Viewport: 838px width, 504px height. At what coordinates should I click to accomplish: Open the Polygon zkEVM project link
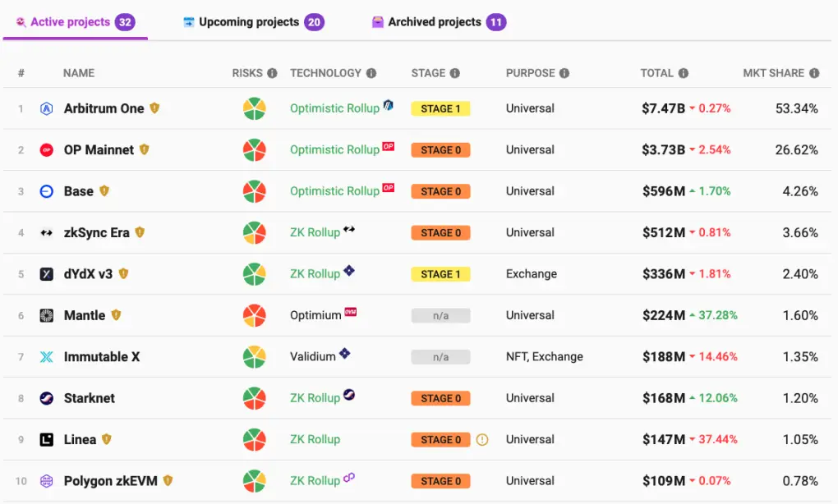tap(113, 481)
